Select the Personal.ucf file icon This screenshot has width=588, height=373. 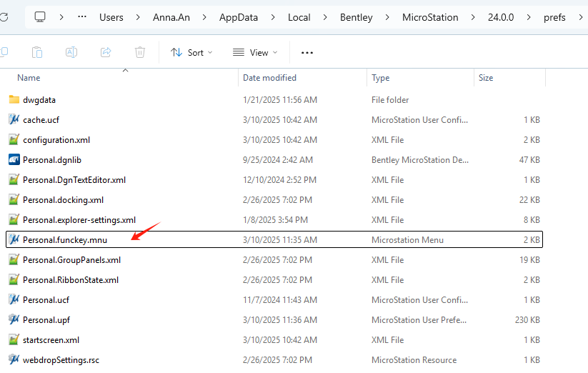click(x=14, y=300)
